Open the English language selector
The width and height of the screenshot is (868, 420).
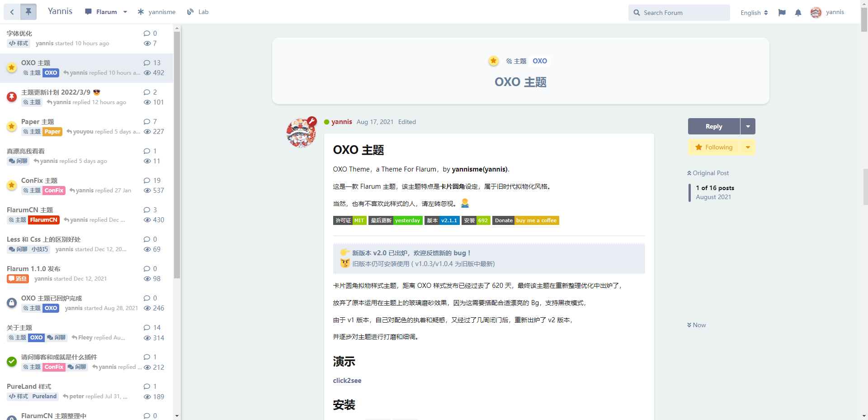(754, 13)
